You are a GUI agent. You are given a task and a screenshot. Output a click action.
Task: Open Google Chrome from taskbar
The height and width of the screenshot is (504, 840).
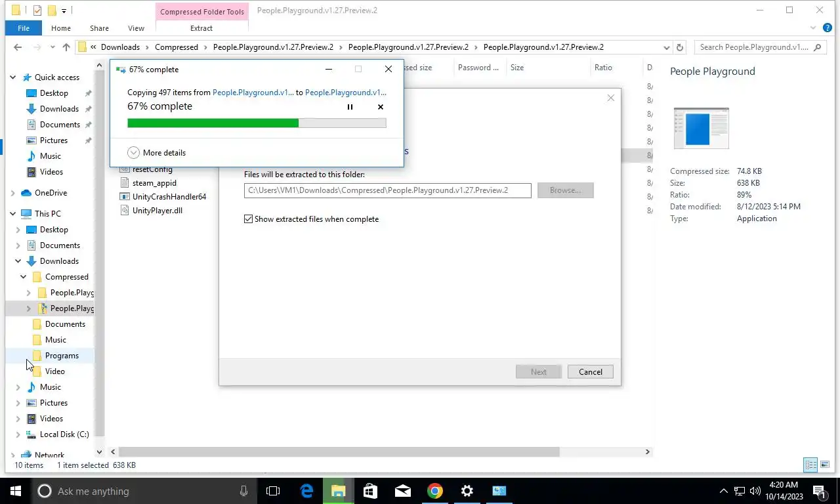[435, 491]
